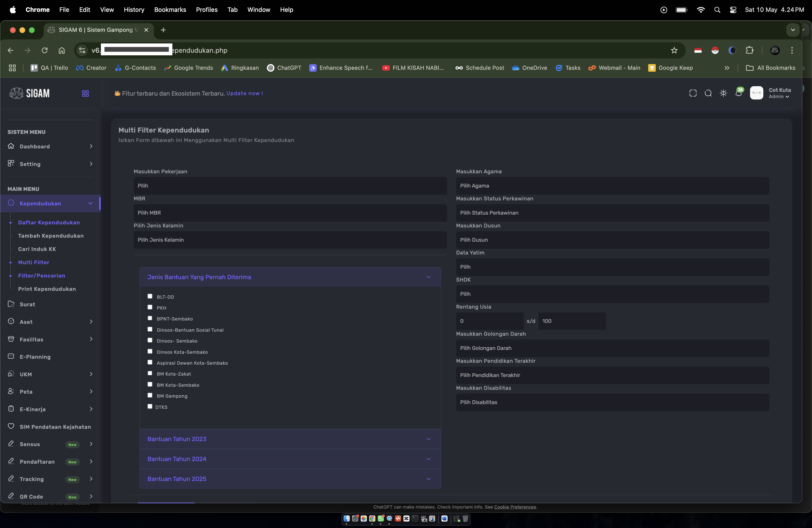Check the BLT-DD checkbox
Viewport: 812px width, 528px height.
tap(150, 296)
